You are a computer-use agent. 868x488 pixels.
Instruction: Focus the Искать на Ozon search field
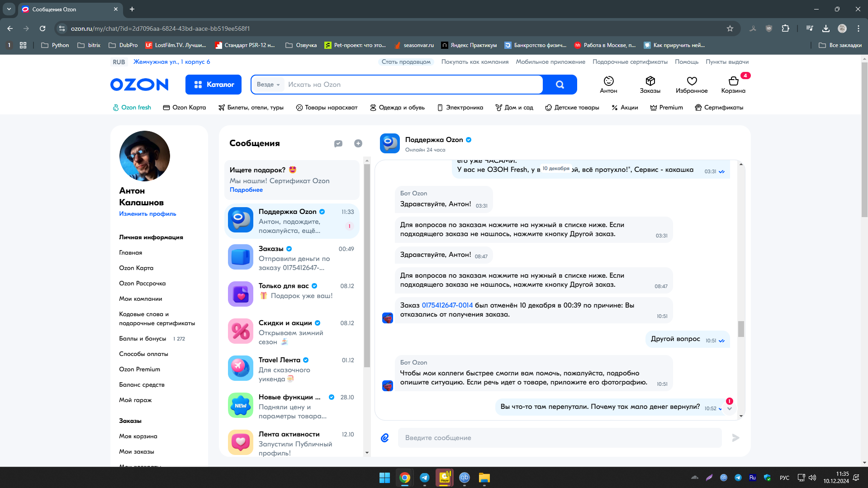tap(413, 85)
